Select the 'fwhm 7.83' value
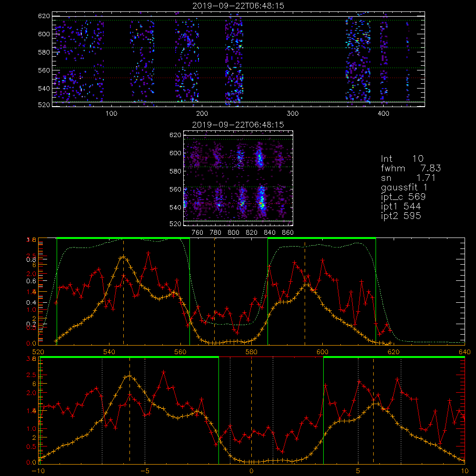The width and height of the screenshot is (476, 476). [x=411, y=168]
